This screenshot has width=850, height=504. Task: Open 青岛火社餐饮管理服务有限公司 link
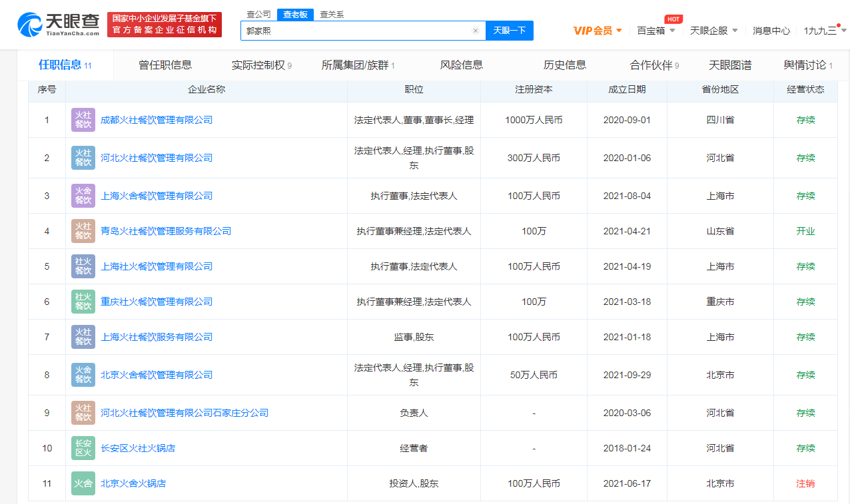(166, 231)
